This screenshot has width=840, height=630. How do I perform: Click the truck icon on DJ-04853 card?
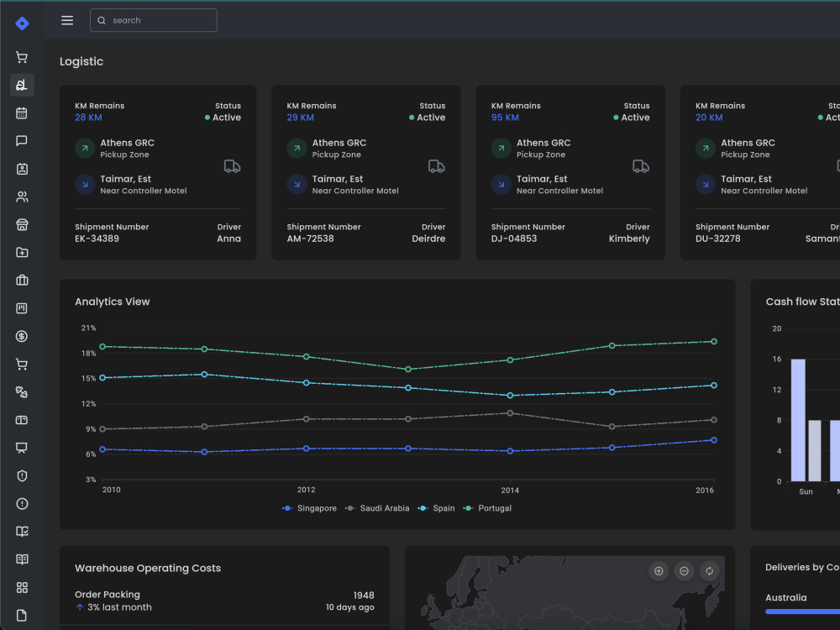641,166
